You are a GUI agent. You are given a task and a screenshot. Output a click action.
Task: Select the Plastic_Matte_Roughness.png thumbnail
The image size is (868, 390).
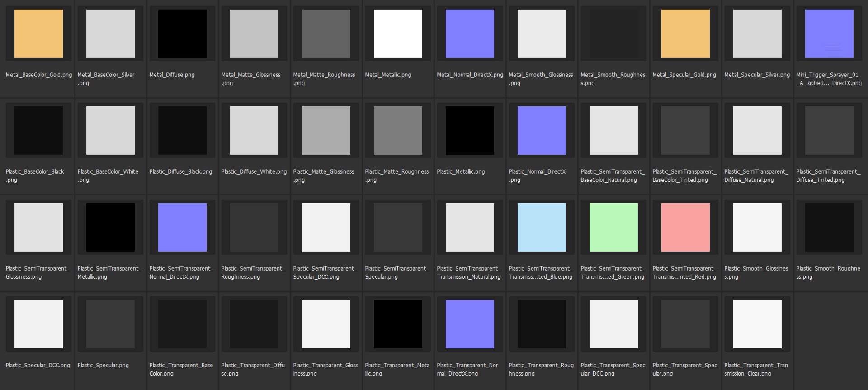click(x=398, y=130)
